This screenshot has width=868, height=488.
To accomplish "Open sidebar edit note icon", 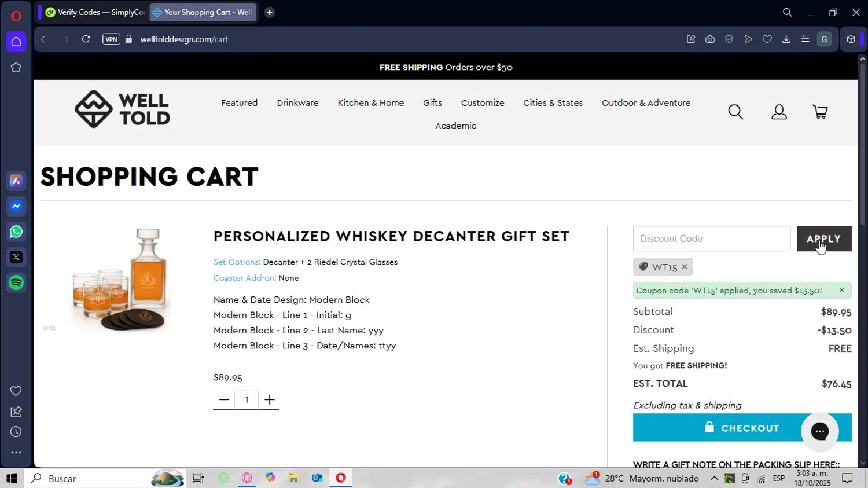I will (16, 412).
